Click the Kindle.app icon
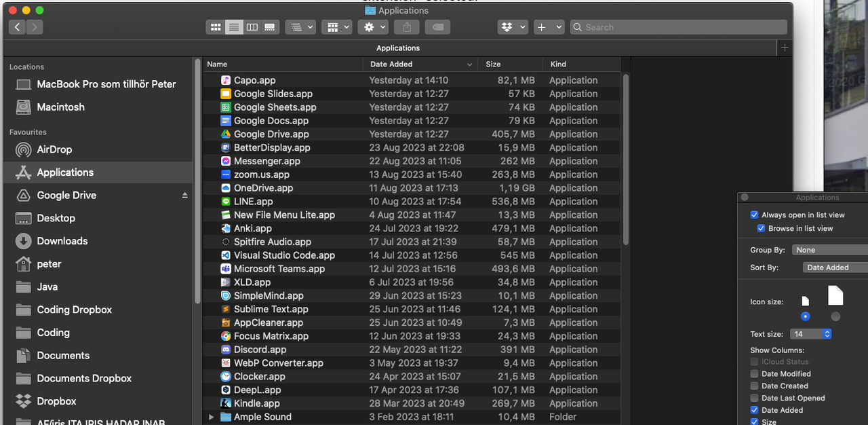This screenshot has height=425, width=868. point(226,403)
